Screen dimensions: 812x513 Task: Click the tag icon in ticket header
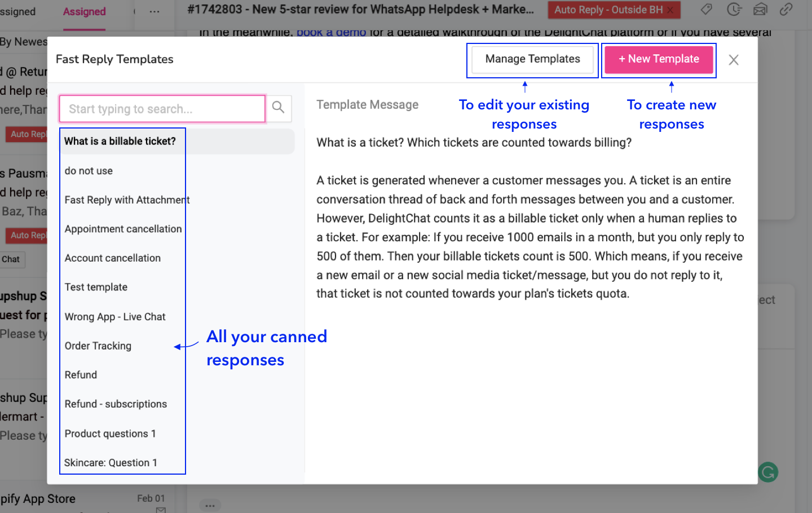(706, 10)
